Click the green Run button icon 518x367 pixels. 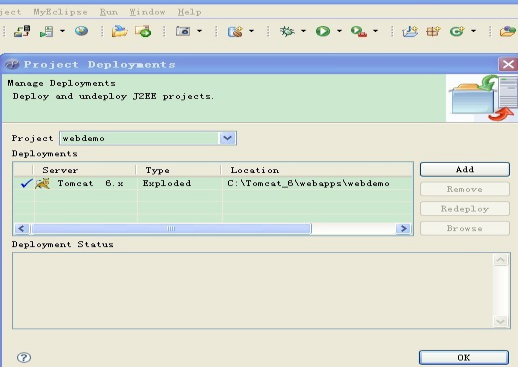click(x=323, y=31)
